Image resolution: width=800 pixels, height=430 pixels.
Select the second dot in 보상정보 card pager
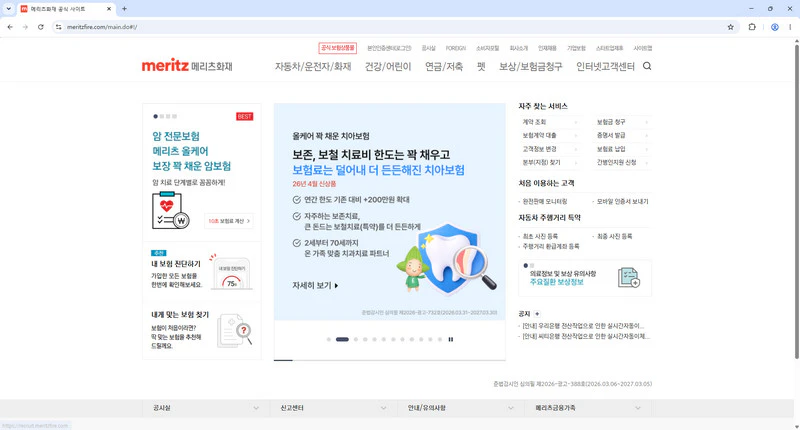532,265
